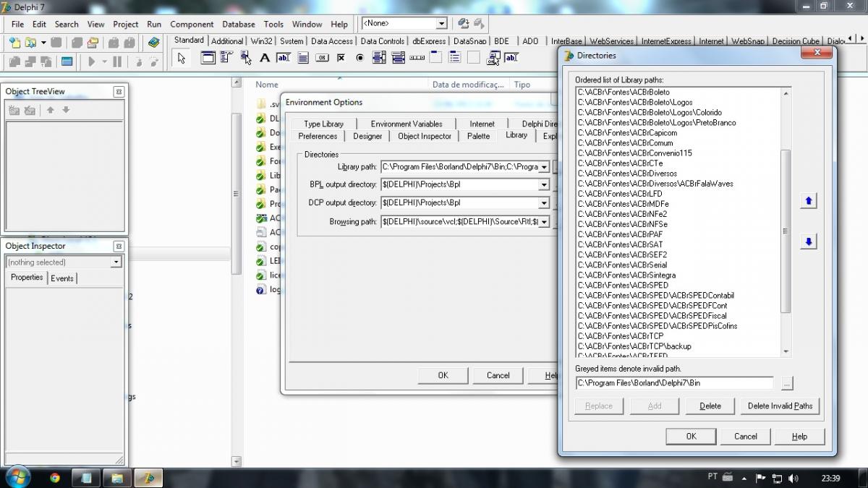
Task: Click Object TreeView move up arrow
Action: click(51, 110)
